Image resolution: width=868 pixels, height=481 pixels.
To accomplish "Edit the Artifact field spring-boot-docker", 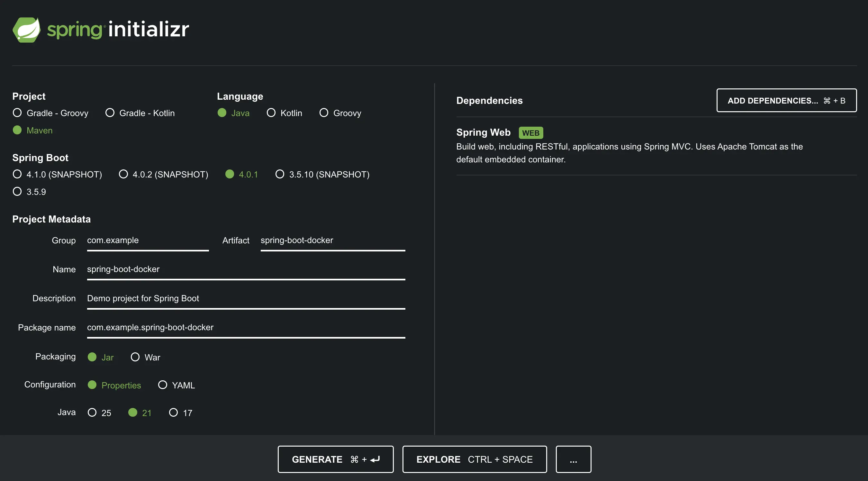I will [x=333, y=240].
